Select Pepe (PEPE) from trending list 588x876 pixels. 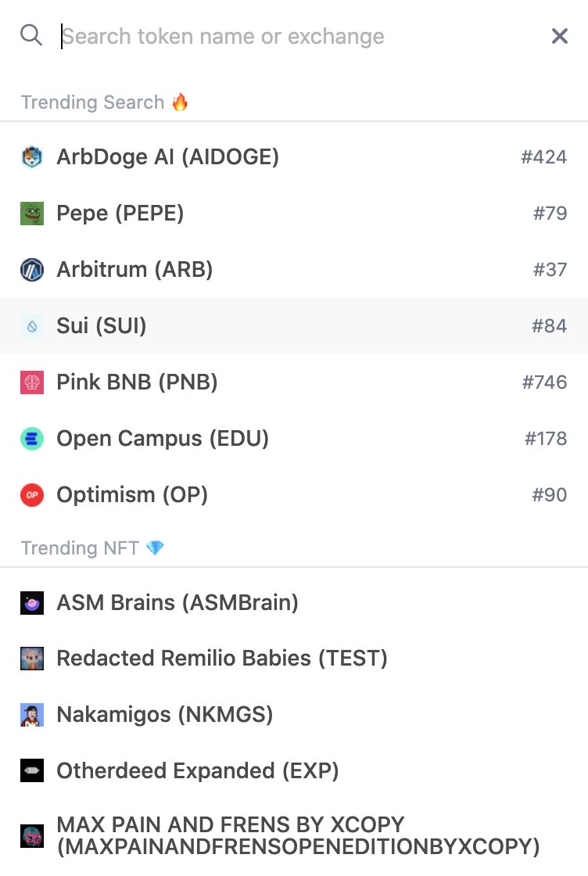[294, 214]
